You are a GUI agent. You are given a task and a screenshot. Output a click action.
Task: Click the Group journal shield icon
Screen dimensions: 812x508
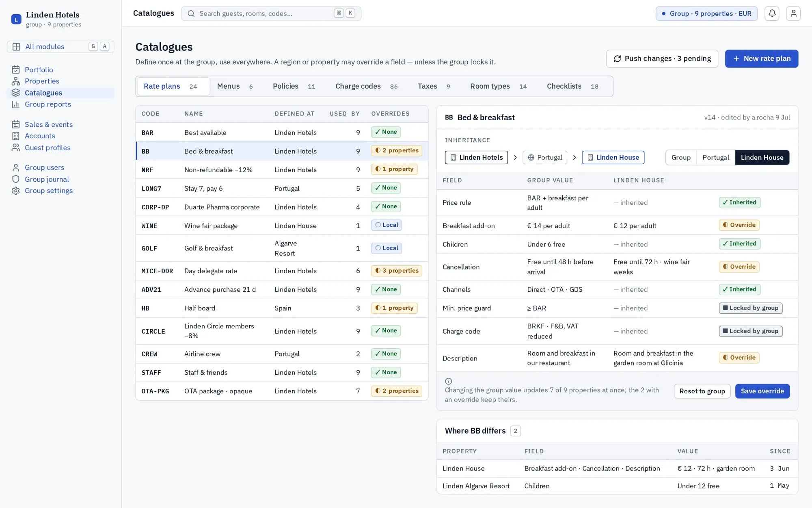16,179
